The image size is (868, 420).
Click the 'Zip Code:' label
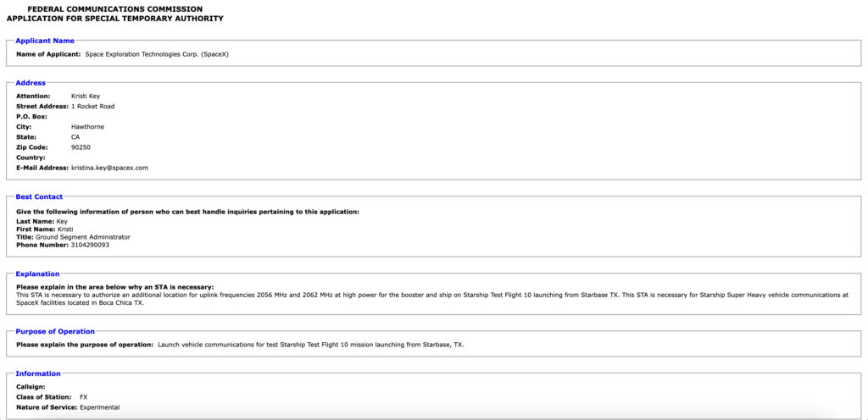point(32,147)
